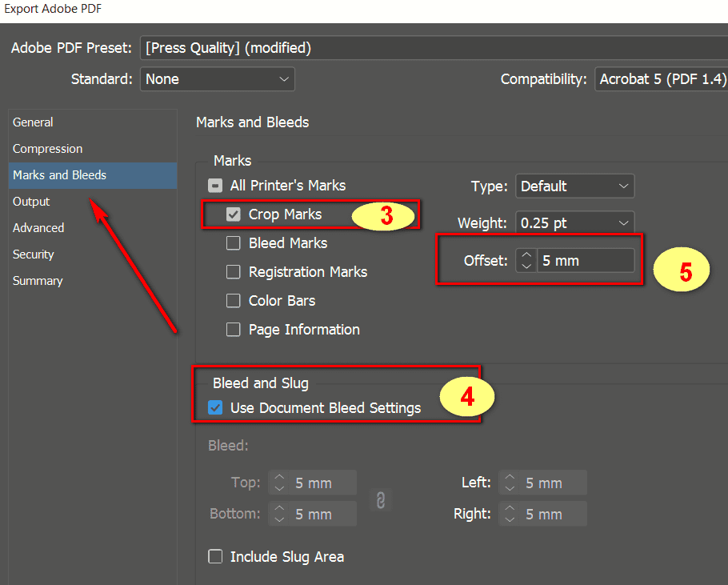Enable Include Slug Area checkbox
This screenshot has width=728, height=585.
coord(215,557)
